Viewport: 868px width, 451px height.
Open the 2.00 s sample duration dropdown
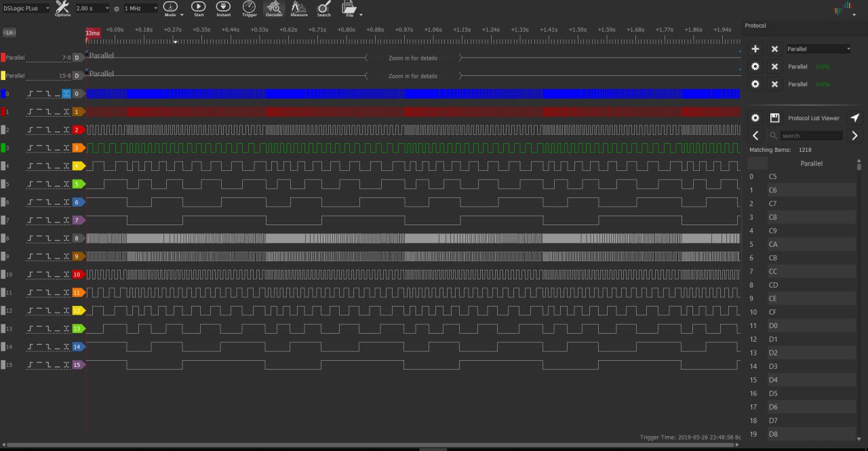coord(92,8)
